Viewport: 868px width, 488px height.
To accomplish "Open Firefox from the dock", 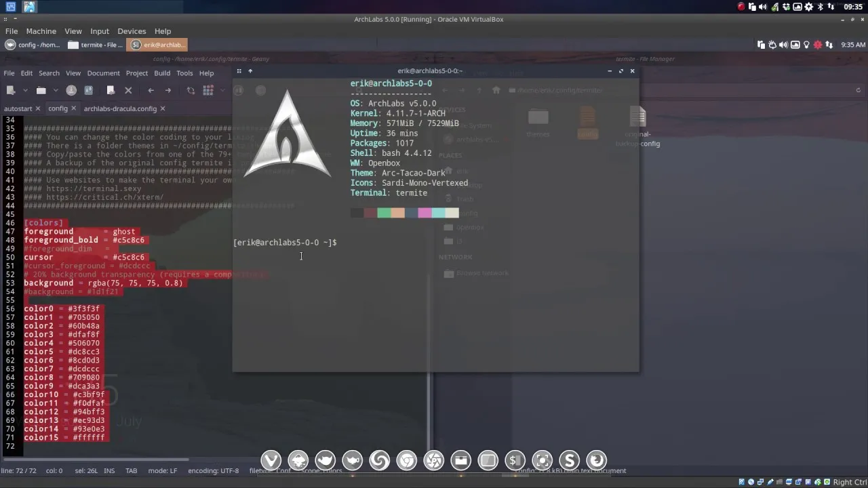I will [x=596, y=460].
